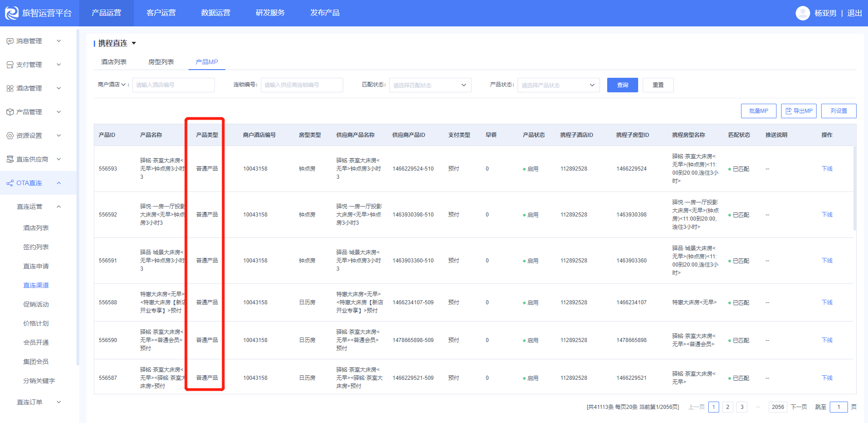Open the 酒店列表 tab

[114, 62]
